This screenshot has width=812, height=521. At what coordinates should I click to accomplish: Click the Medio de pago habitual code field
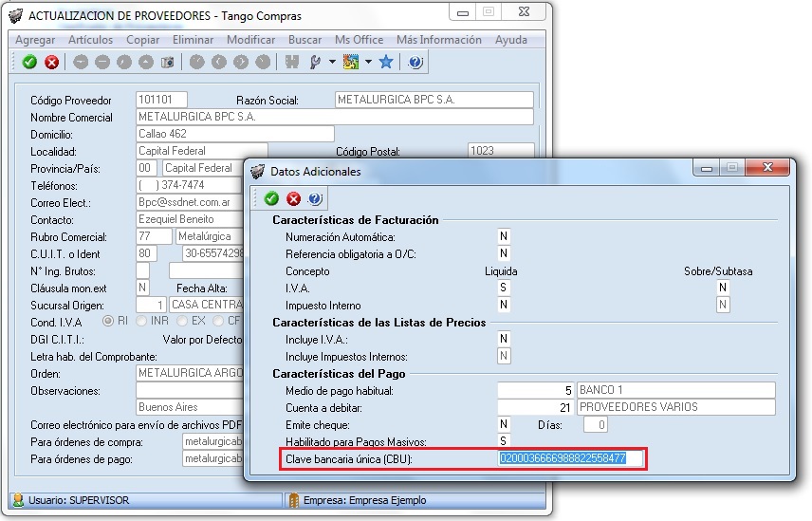pyautogui.click(x=536, y=390)
